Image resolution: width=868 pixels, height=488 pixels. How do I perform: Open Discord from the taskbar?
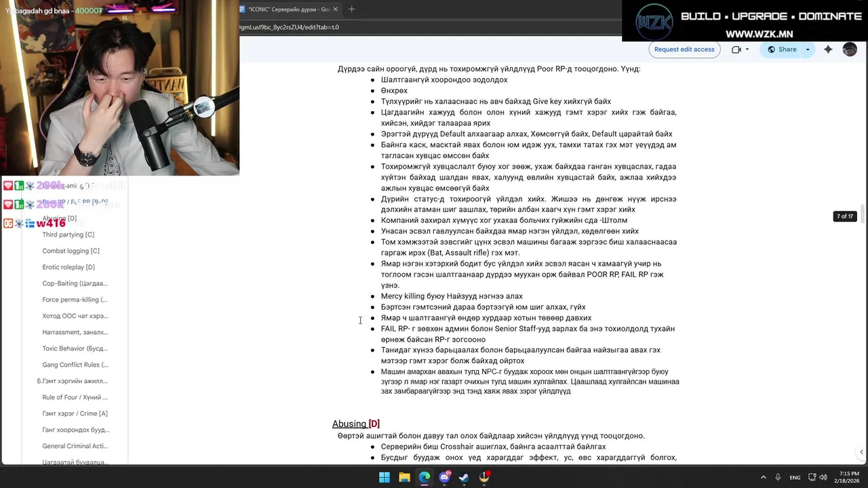tap(445, 477)
